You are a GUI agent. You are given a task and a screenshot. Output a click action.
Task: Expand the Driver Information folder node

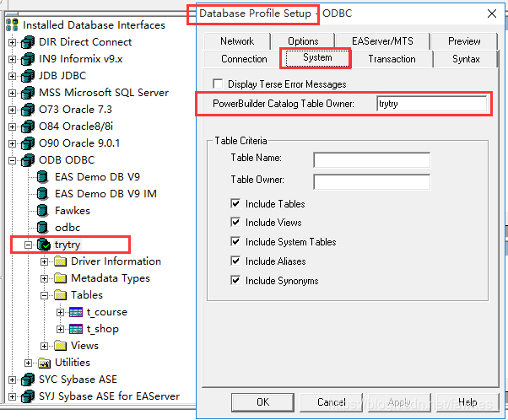click(45, 261)
